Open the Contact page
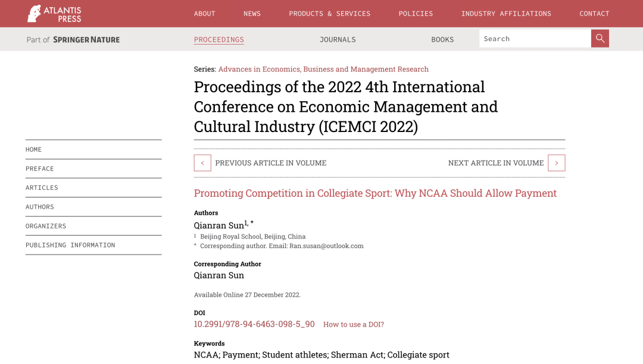Viewport: 643px width, 364px height. coord(594,14)
